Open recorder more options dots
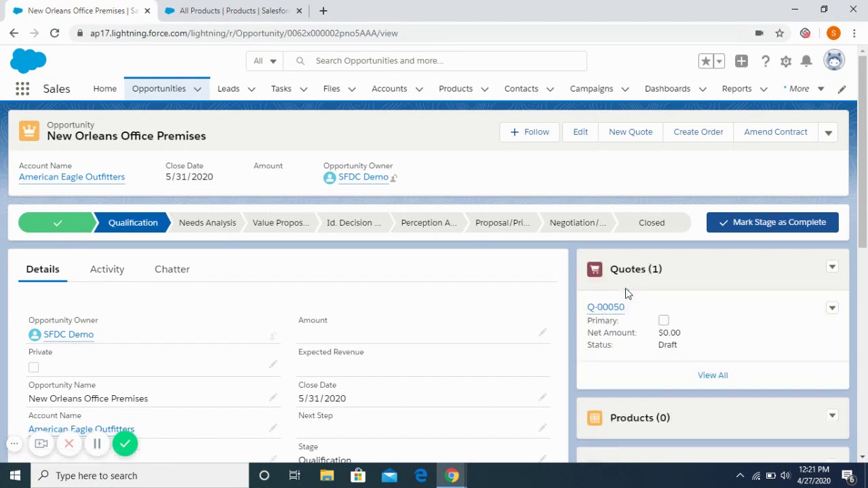 [x=14, y=444]
